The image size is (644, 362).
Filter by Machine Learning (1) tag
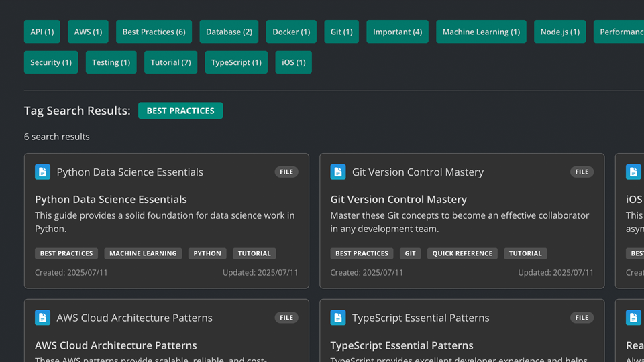(x=481, y=32)
